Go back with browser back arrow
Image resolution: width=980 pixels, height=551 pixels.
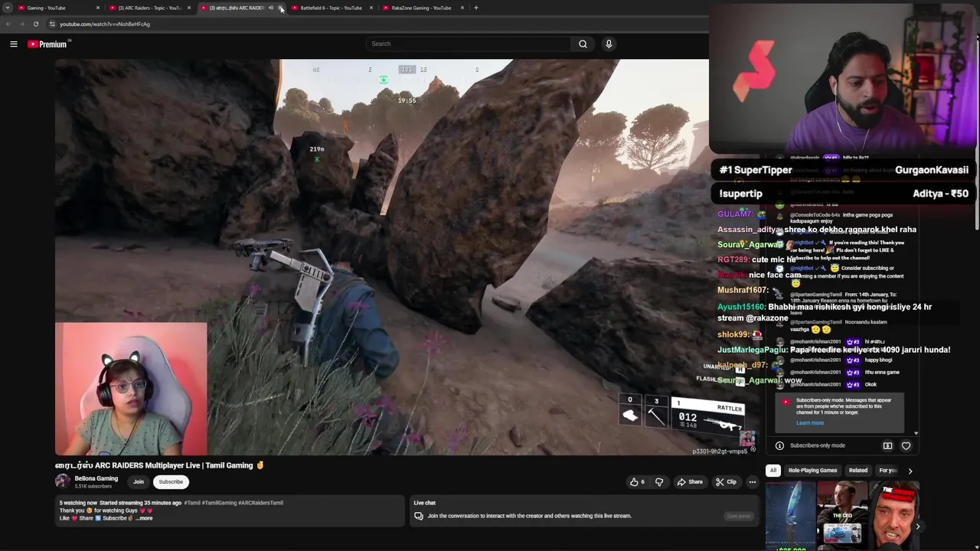click(8, 24)
